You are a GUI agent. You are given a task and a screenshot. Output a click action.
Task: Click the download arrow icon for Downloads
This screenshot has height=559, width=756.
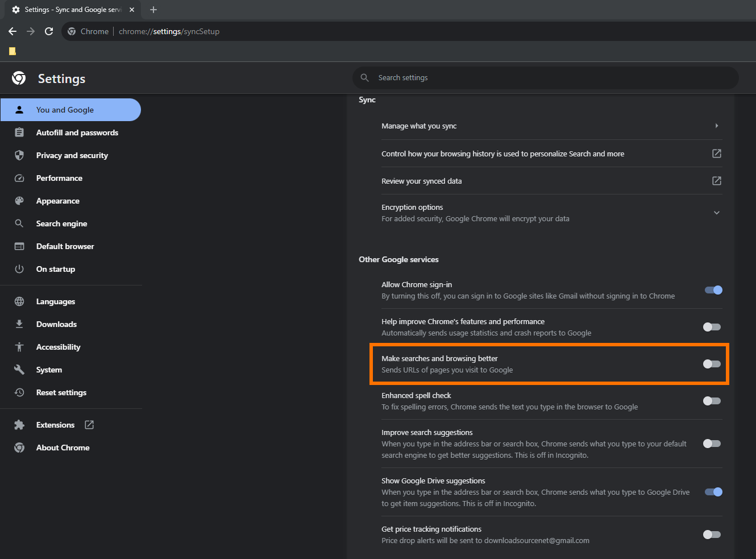pyautogui.click(x=19, y=324)
